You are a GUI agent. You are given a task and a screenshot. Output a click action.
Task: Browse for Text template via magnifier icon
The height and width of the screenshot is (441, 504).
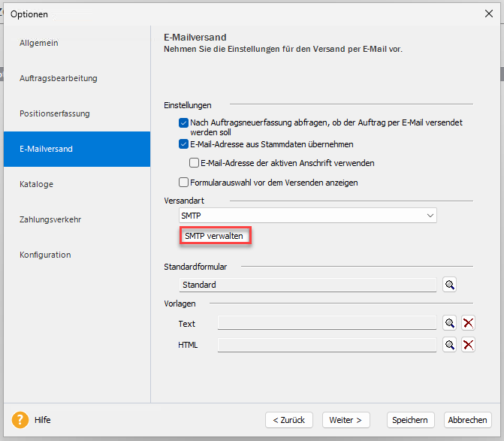tap(449, 323)
